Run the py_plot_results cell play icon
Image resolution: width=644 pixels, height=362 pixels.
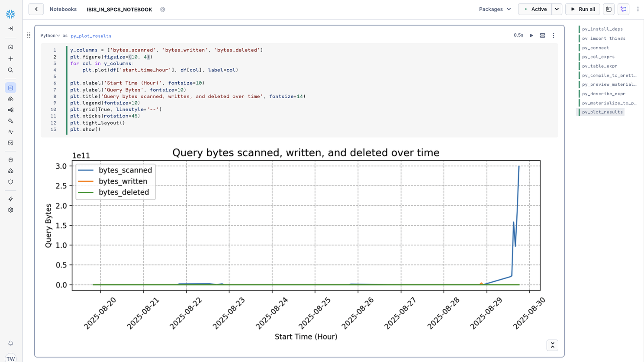531,36
